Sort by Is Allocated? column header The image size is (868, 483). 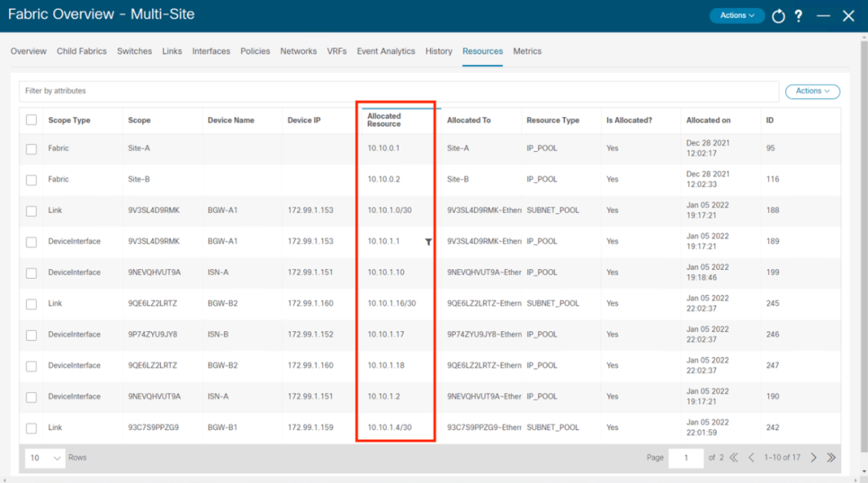pyautogui.click(x=628, y=120)
